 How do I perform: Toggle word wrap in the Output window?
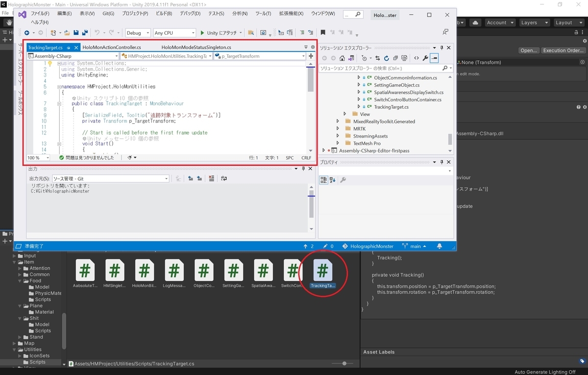tap(224, 178)
